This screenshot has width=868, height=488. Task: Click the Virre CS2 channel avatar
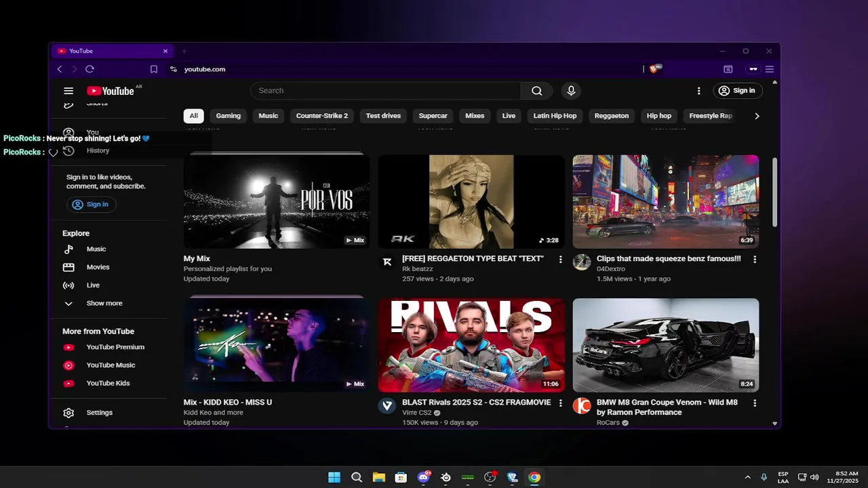click(387, 406)
